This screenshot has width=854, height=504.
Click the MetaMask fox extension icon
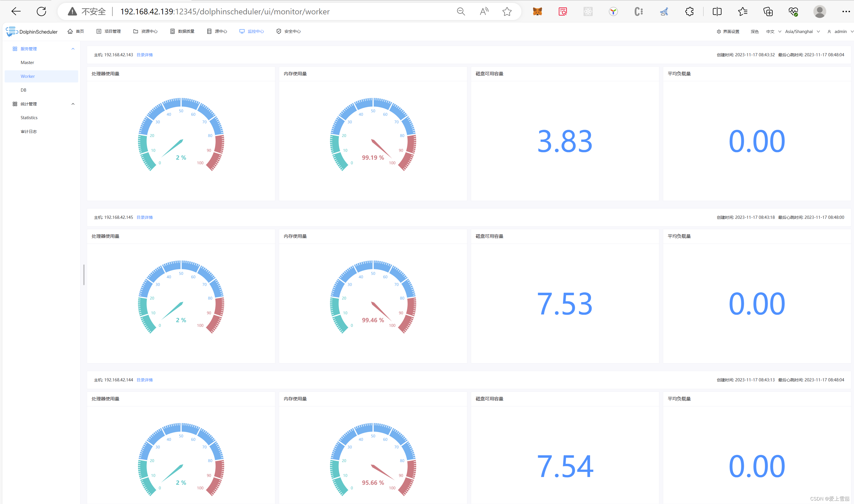point(537,11)
